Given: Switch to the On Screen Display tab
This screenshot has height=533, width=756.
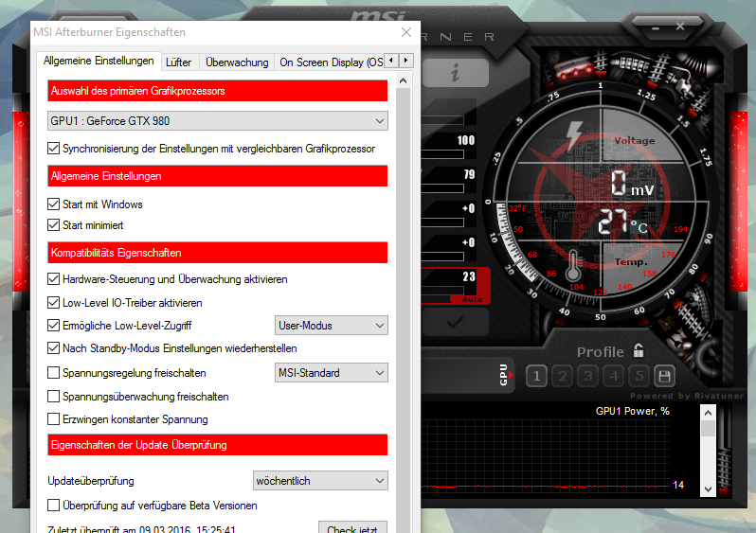Looking at the screenshot, I should tap(331, 62).
